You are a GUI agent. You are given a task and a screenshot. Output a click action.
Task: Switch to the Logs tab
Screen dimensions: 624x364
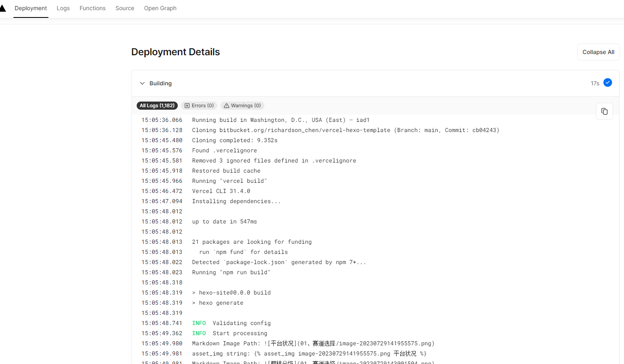63,8
